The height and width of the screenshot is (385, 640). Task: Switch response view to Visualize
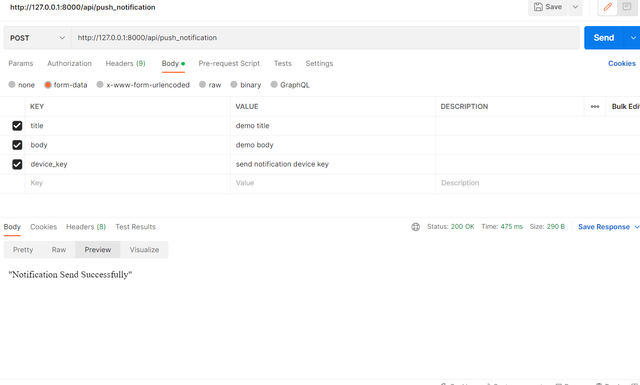(144, 250)
